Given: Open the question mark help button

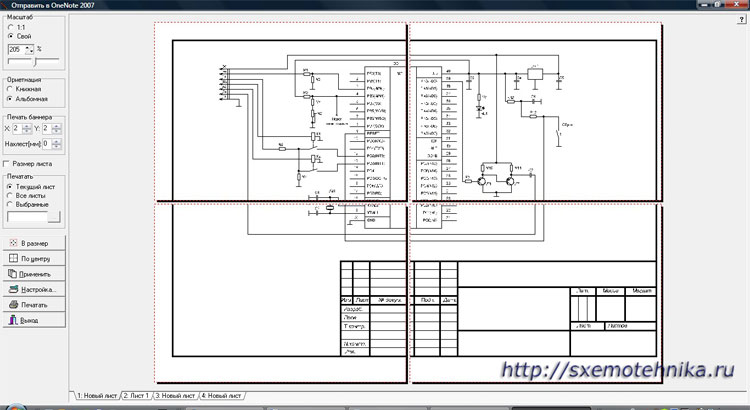Looking at the screenshot, I should tap(742, 19).
